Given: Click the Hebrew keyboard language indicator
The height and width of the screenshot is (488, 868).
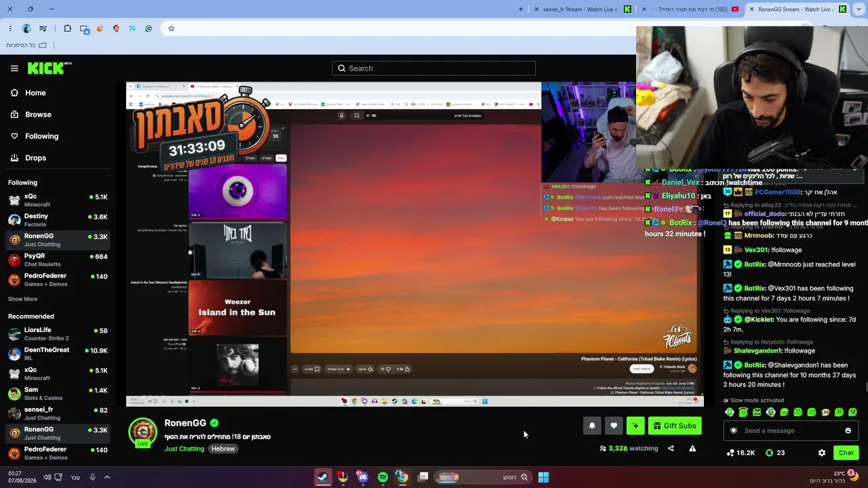Looking at the screenshot, I should tap(75, 477).
